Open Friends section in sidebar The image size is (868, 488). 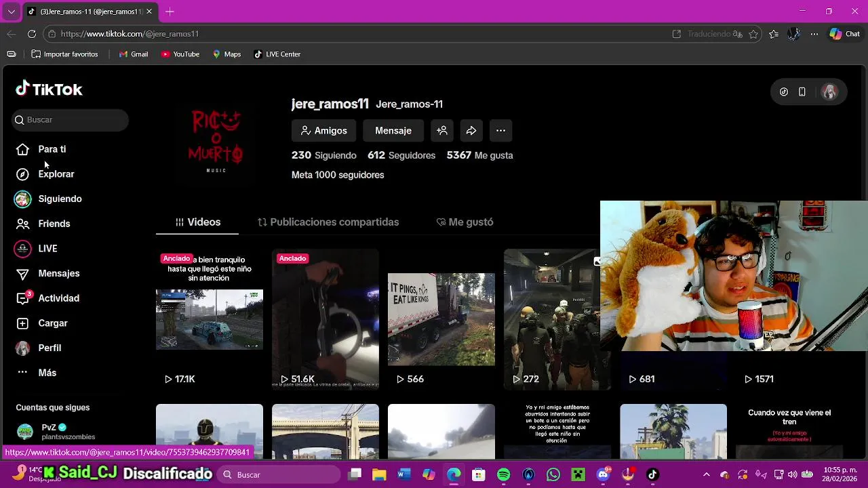[x=44, y=224]
